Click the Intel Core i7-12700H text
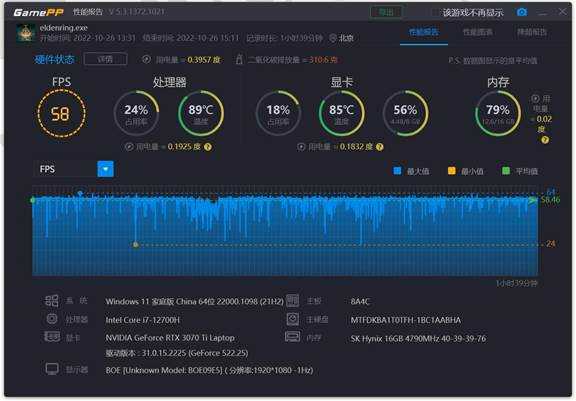The height and width of the screenshot is (401, 576). [143, 320]
